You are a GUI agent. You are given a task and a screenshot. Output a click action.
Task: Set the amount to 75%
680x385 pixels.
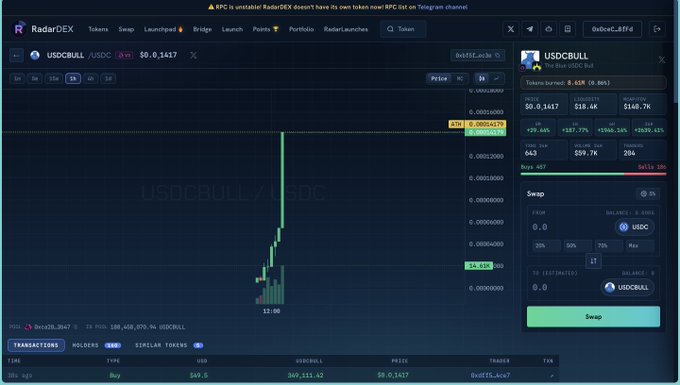(x=608, y=246)
